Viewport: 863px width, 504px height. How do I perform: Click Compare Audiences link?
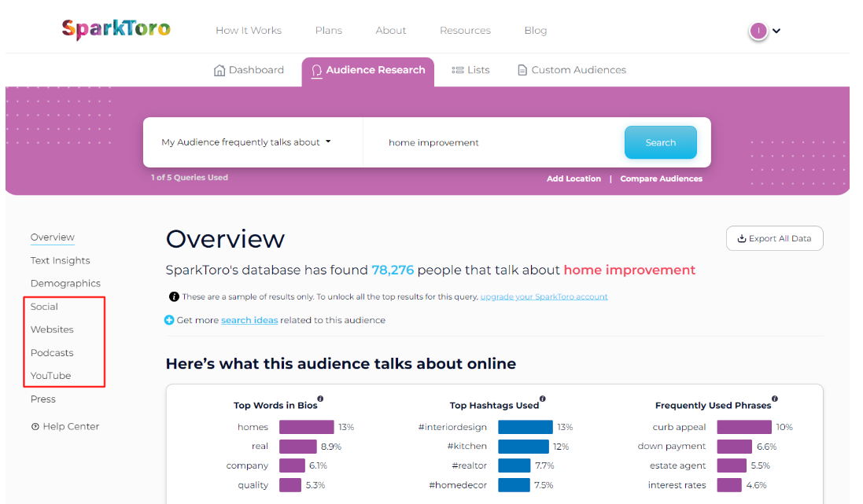coord(661,178)
